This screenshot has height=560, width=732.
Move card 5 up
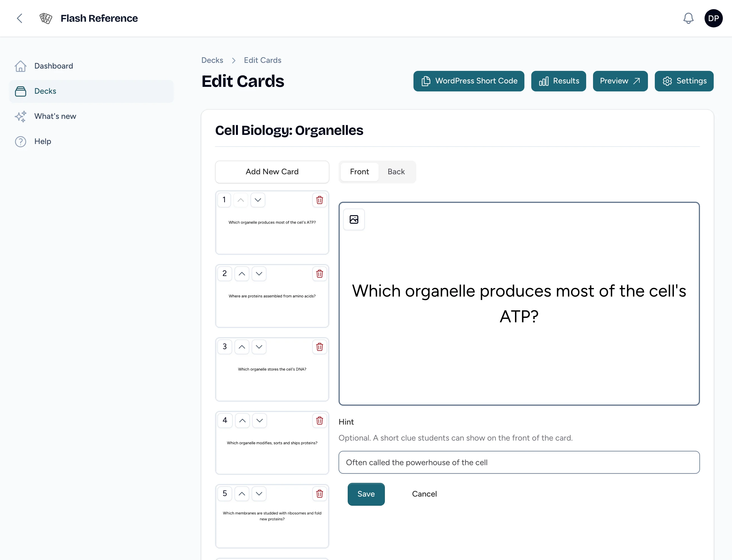point(242,494)
